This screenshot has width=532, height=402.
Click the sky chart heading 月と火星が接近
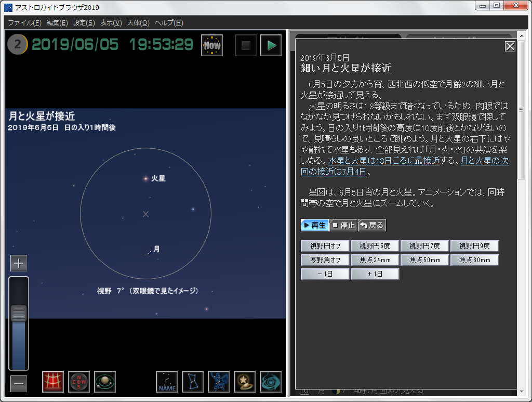click(x=42, y=116)
